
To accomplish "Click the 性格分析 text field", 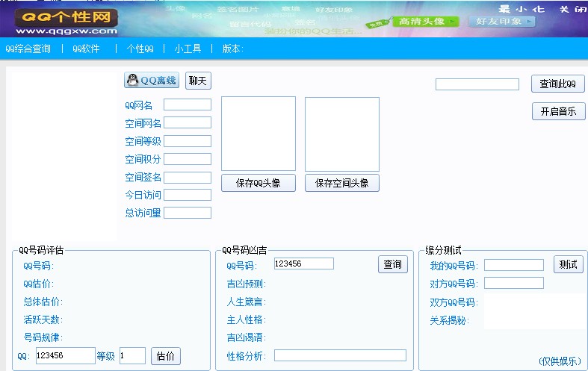I will point(340,355).
